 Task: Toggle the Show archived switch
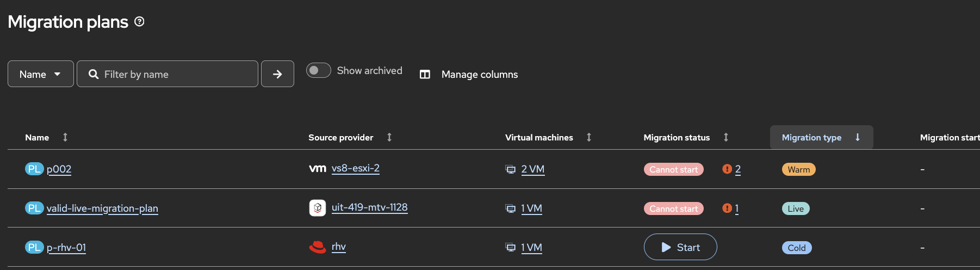[319, 71]
